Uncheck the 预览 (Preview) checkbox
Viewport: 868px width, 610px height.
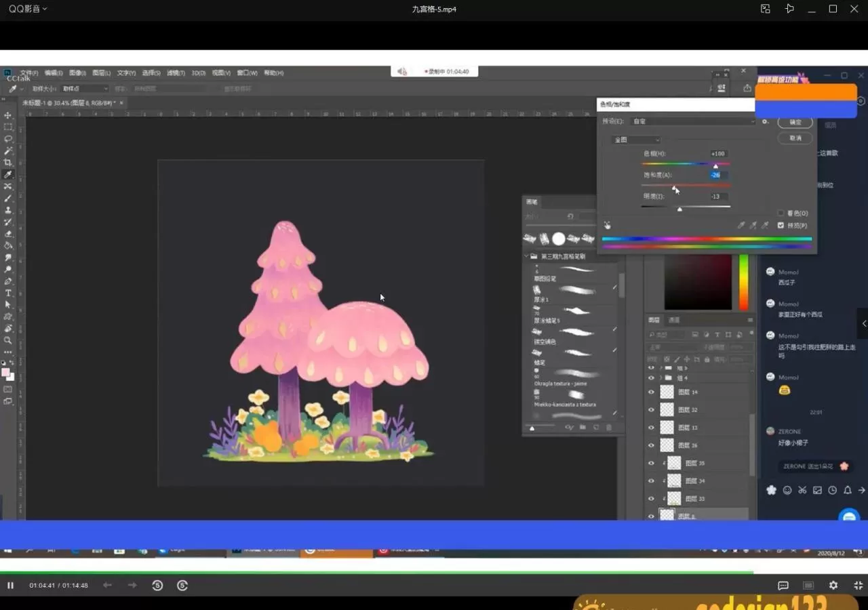pyautogui.click(x=781, y=225)
